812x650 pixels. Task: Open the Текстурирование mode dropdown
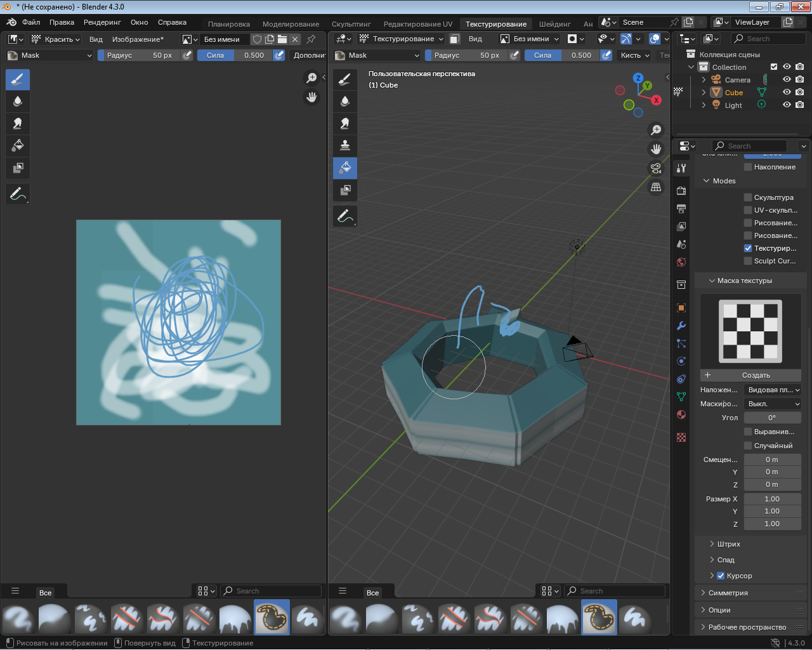[402, 39]
